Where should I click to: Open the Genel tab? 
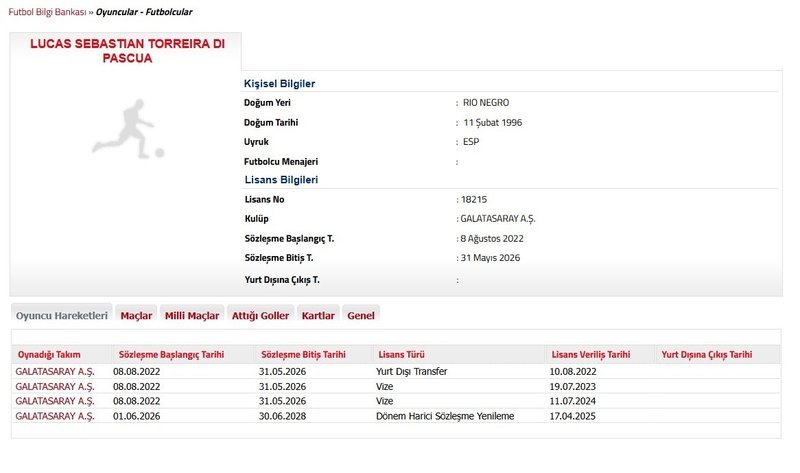click(361, 315)
